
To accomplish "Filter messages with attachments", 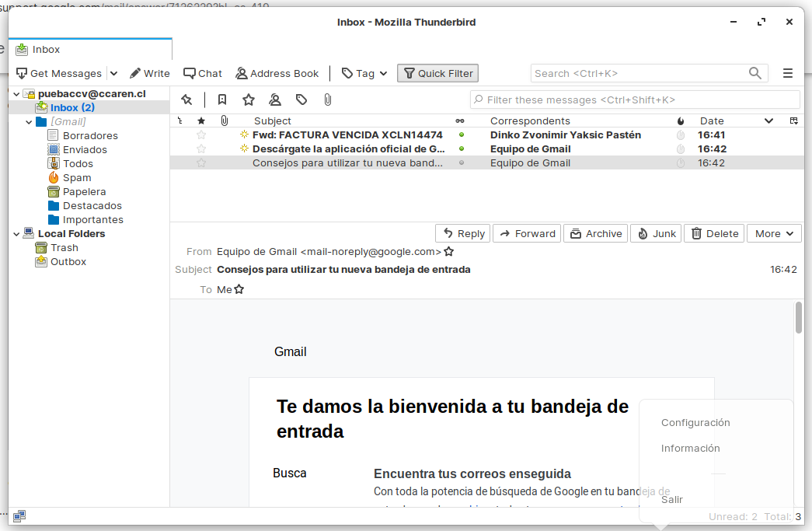I will [x=328, y=100].
